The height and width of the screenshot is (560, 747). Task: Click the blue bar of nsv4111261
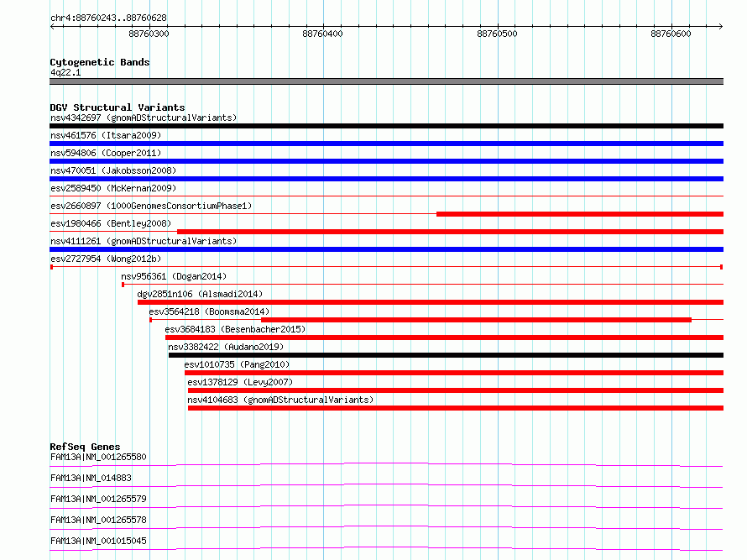pos(386,249)
